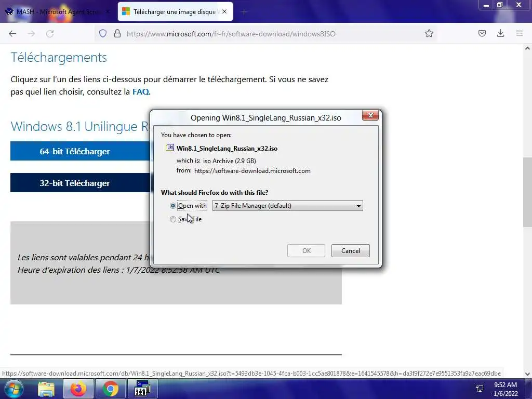The width and height of the screenshot is (532, 399).
Task: Expand the 7-Zip File Manager dropdown
Action: click(287, 206)
